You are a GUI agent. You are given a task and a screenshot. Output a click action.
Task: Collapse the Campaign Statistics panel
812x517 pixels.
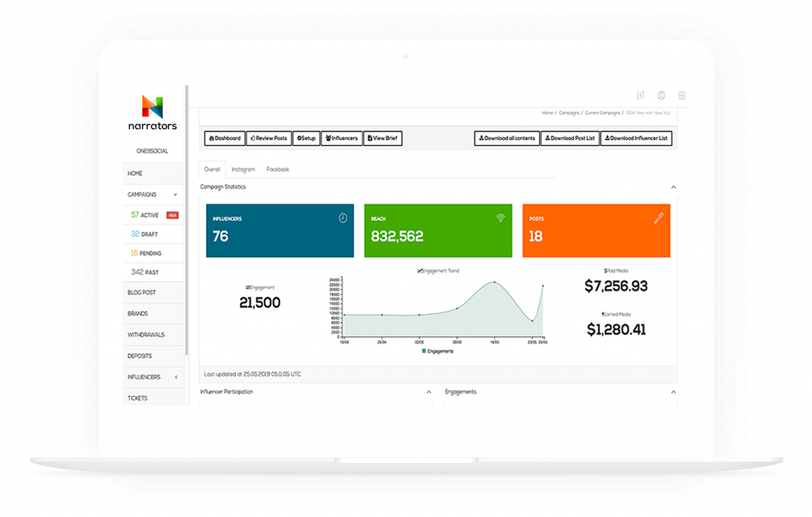(x=673, y=187)
